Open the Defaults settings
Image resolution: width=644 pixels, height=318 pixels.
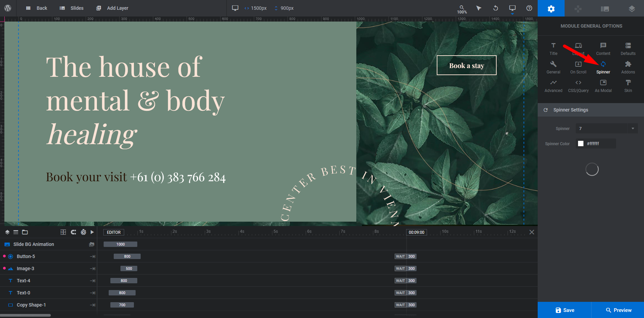click(x=628, y=49)
